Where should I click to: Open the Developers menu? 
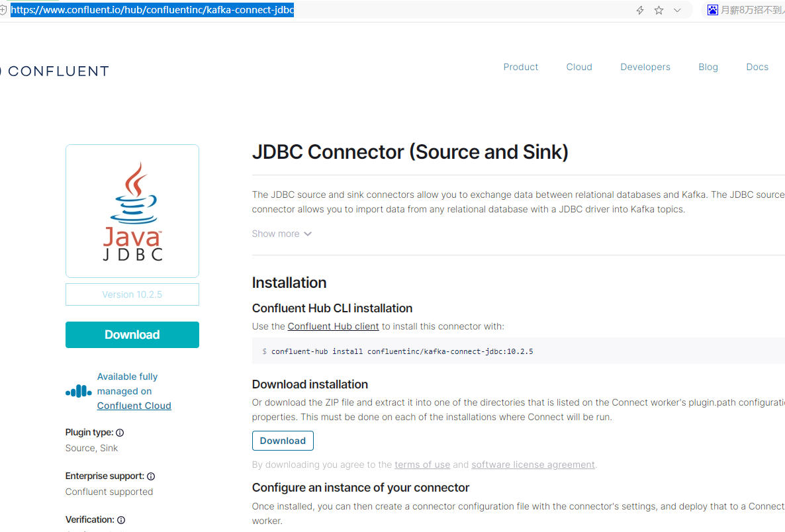click(x=645, y=67)
